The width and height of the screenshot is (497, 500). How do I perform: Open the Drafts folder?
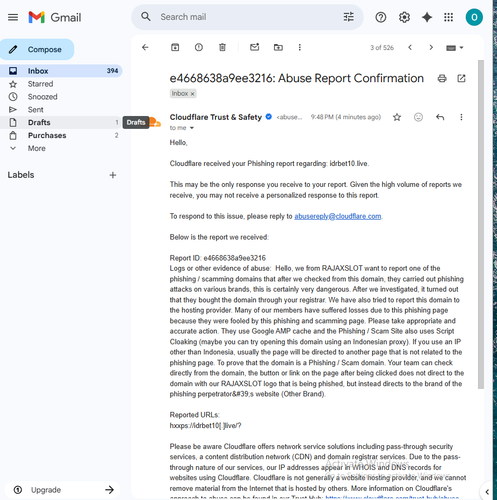61,122
